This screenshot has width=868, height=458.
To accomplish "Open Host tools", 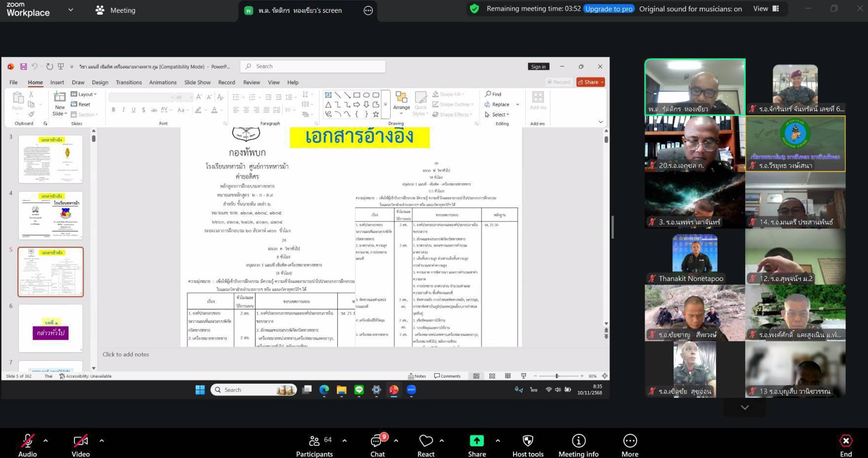I will [x=528, y=445].
